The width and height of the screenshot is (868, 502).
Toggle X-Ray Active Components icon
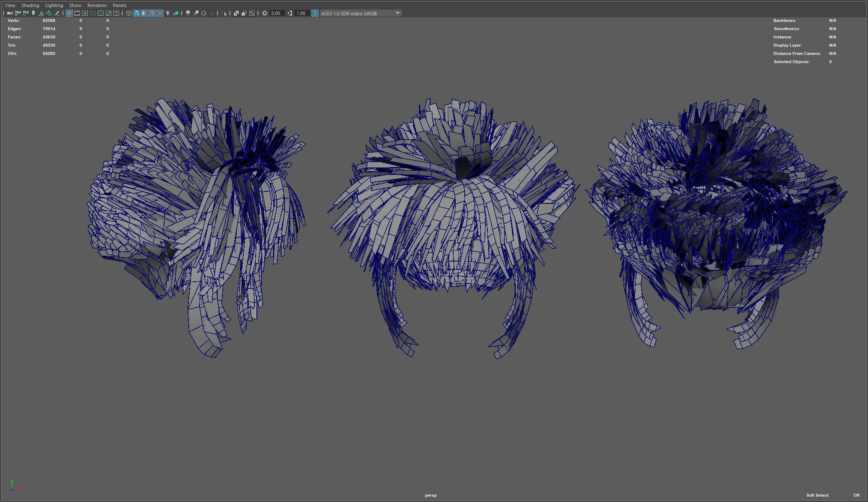coord(244,13)
